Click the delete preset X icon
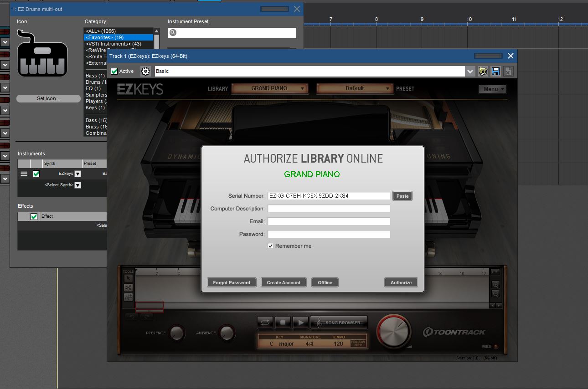This screenshot has height=389, width=588. pyautogui.click(x=508, y=71)
